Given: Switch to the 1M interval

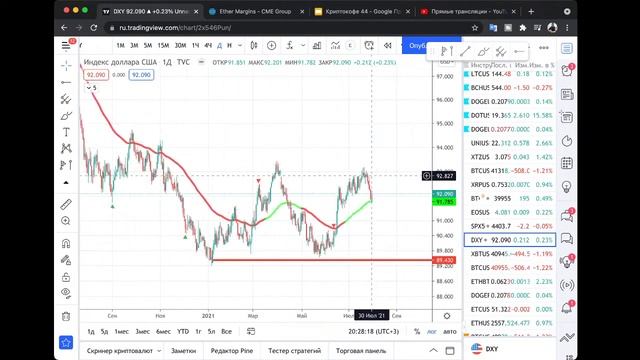Looking at the screenshot, I should [x=120, y=45].
